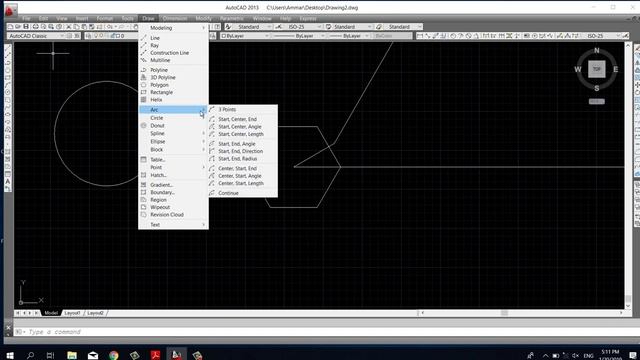Screen dimensions: 640x360
Task: Open Google Chrome from taskbar
Action: (113, 355)
